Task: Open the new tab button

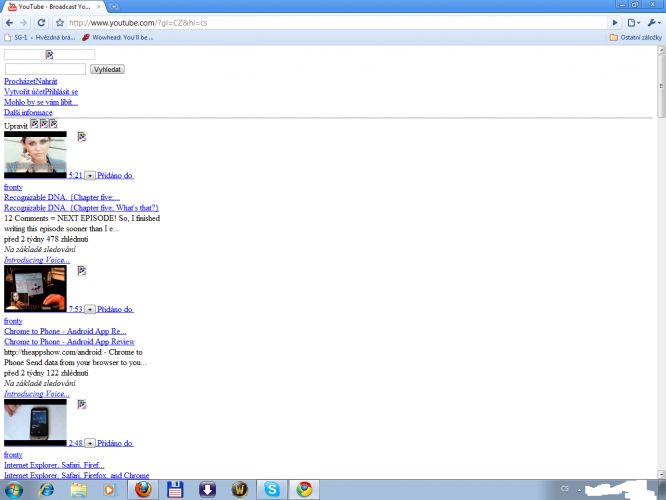Action: coord(114,6)
